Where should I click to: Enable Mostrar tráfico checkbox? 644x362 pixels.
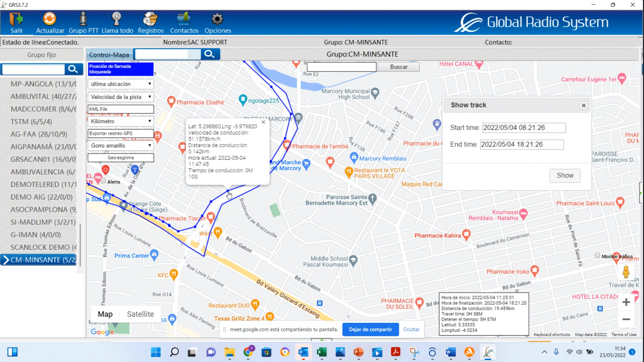[597, 255]
